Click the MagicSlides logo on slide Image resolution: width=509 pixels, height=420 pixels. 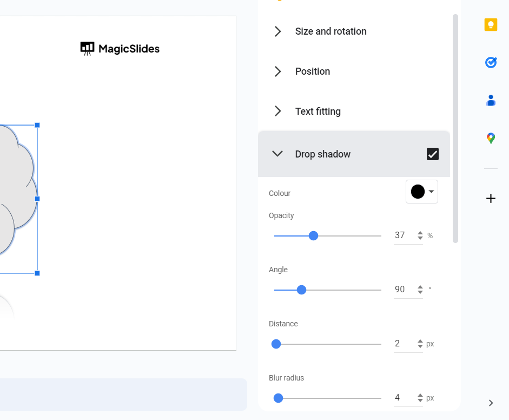click(x=120, y=49)
